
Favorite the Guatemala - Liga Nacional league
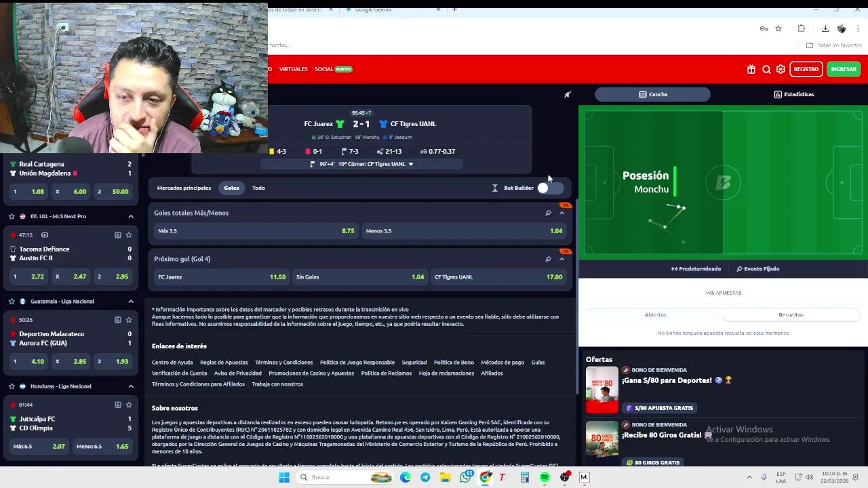coord(12,301)
